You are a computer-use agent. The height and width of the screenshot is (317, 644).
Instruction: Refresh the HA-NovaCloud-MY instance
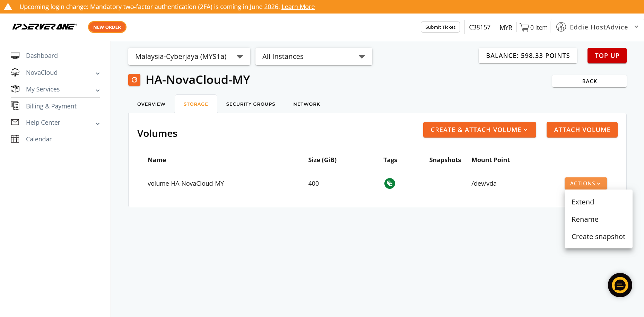(x=134, y=80)
